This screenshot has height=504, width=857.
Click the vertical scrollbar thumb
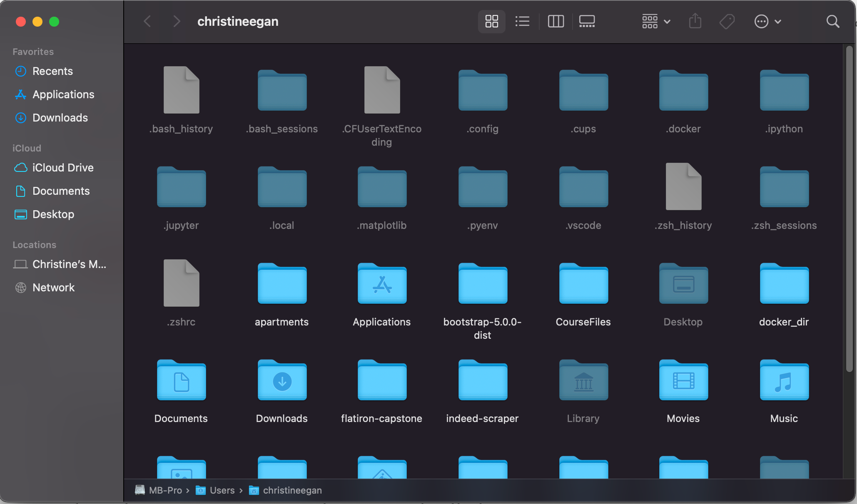coord(849,208)
